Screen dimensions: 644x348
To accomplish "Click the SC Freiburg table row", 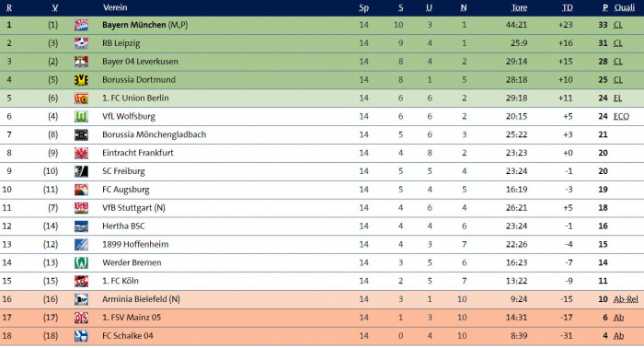I will 322,171.
